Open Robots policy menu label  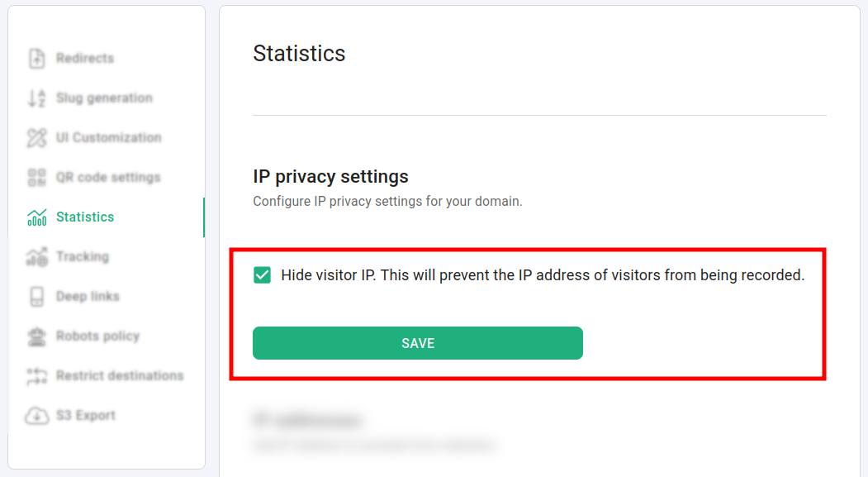(97, 336)
